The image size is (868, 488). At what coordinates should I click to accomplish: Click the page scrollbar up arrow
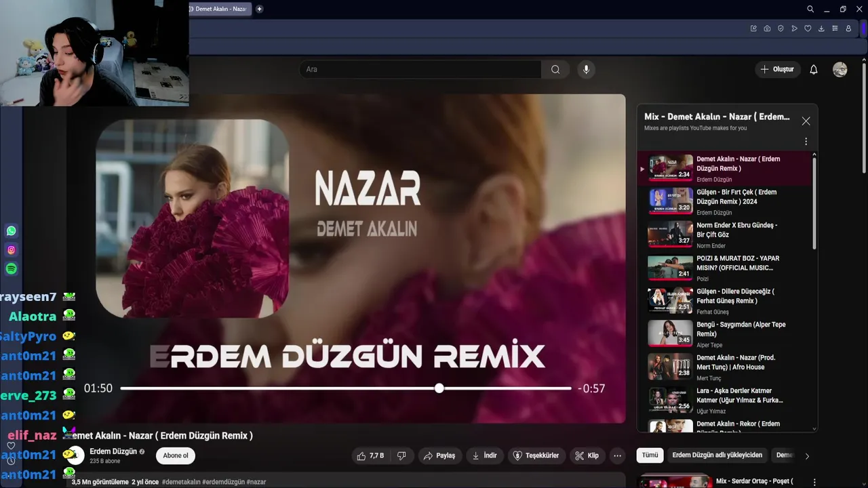click(864, 60)
